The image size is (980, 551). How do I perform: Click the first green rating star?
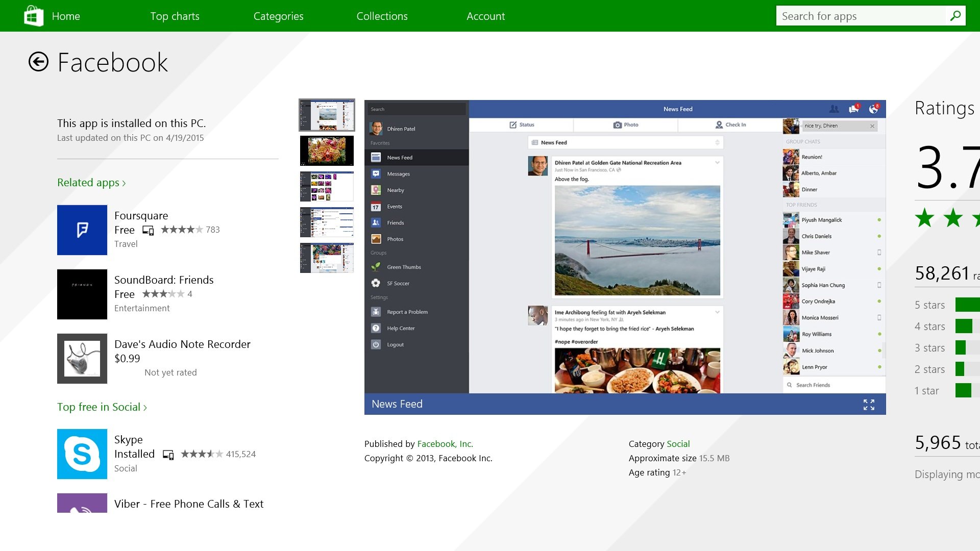click(924, 218)
